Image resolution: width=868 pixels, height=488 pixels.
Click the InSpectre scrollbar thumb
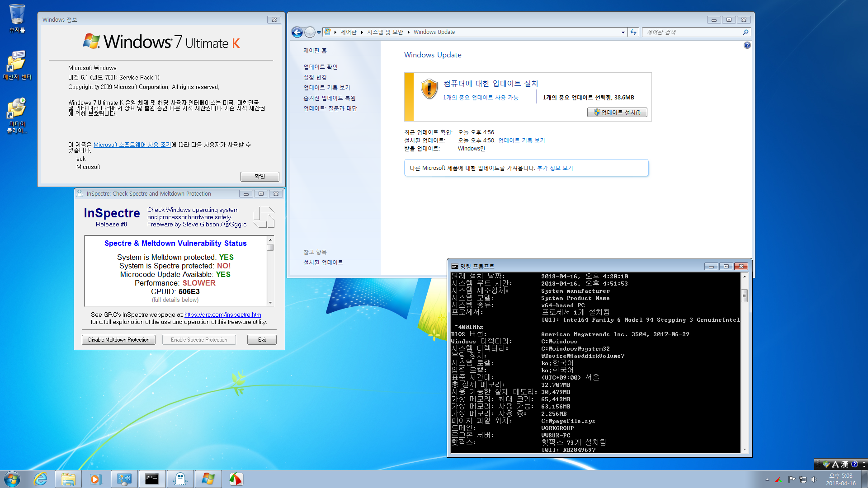(x=270, y=248)
